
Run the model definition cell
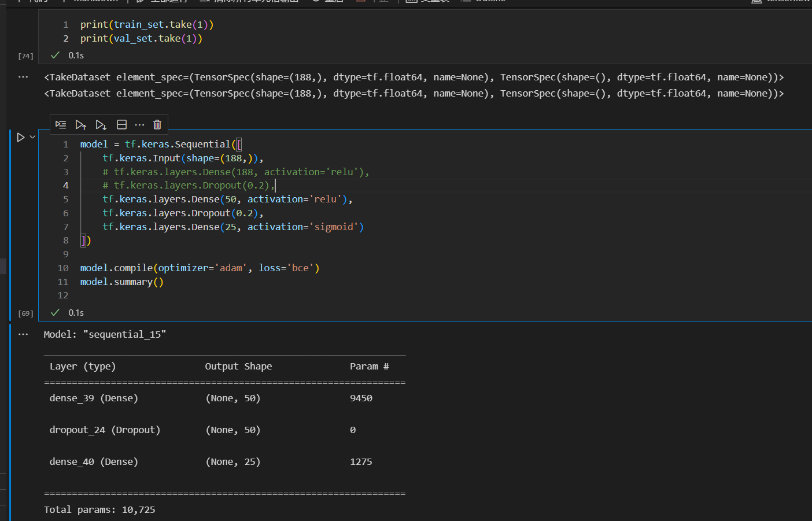click(20, 137)
